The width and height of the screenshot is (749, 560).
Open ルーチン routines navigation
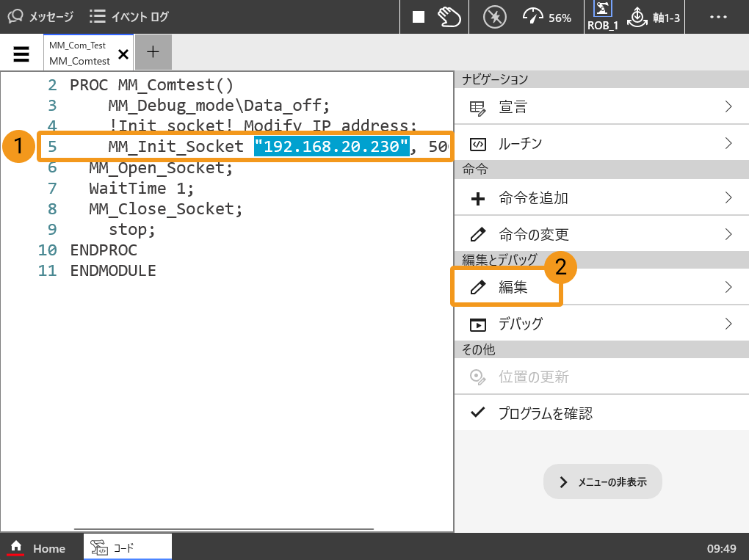[x=601, y=143]
